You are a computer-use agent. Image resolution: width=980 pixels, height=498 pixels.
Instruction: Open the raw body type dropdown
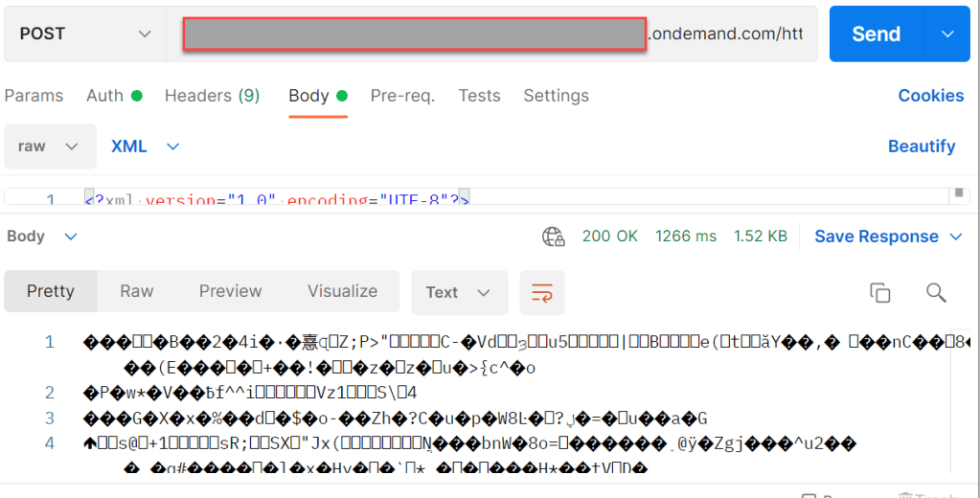coord(50,147)
